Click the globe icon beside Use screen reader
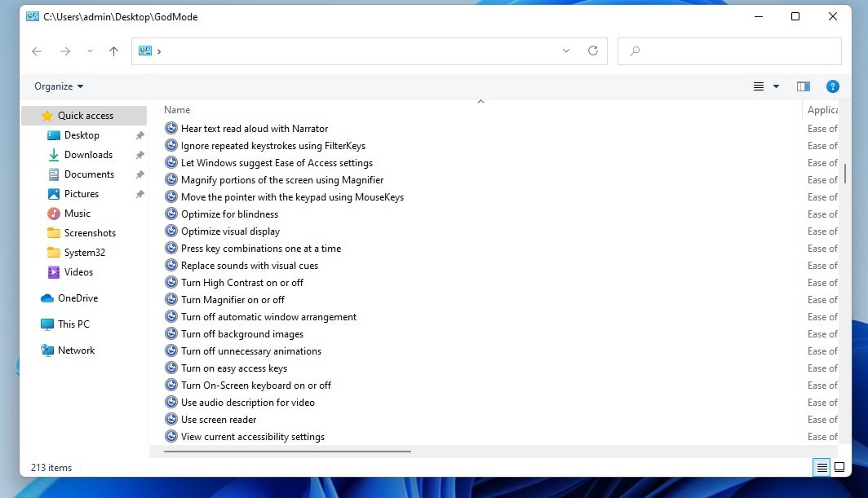This screenshot has height=498, width=868. pos(170,419)
